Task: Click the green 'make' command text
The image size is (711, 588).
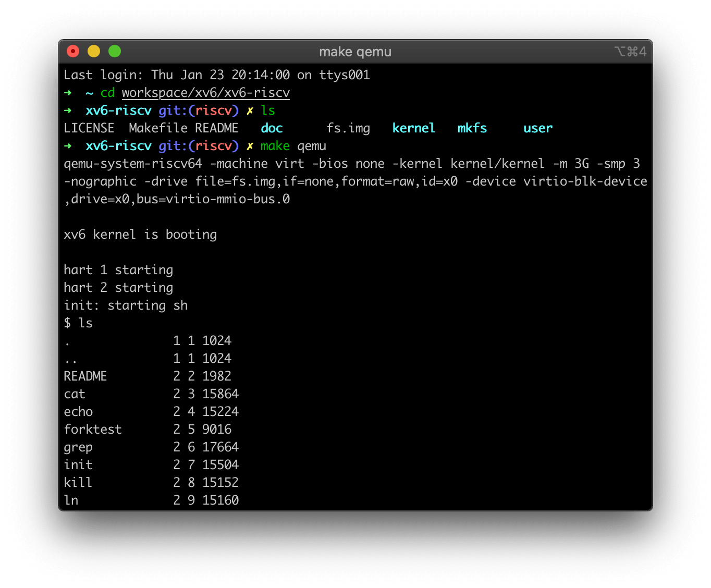Action: click(275, 146)
